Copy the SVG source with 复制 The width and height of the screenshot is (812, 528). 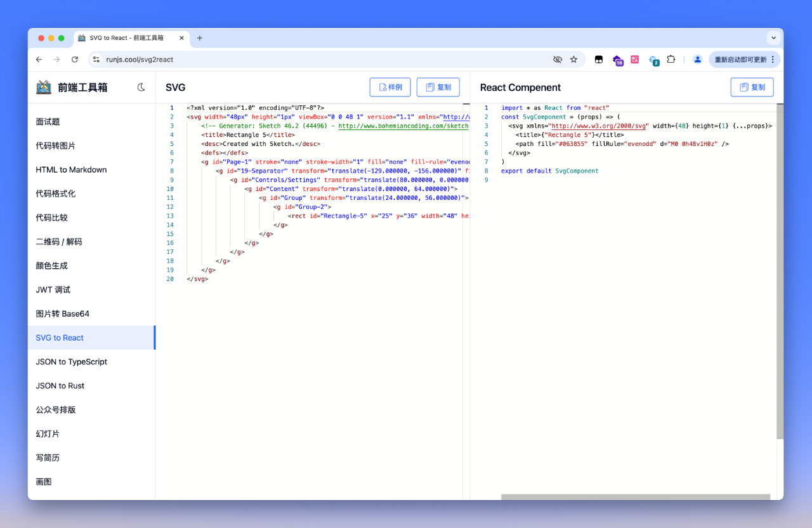tap(438, 87)
